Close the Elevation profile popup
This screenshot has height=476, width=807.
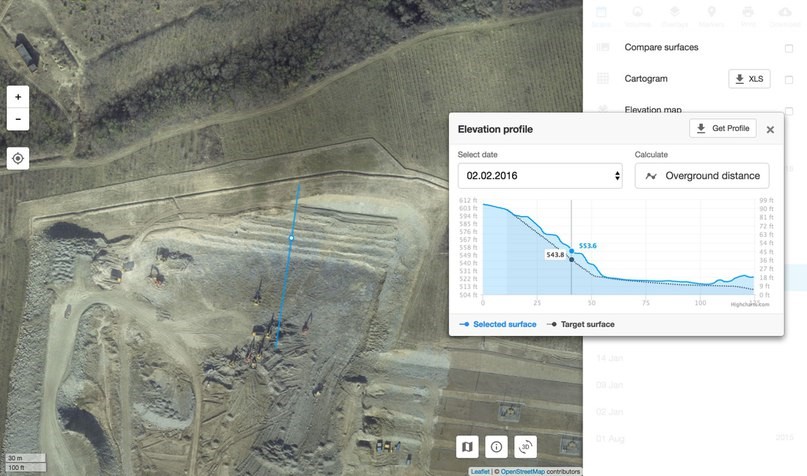[x=770, y=130]
